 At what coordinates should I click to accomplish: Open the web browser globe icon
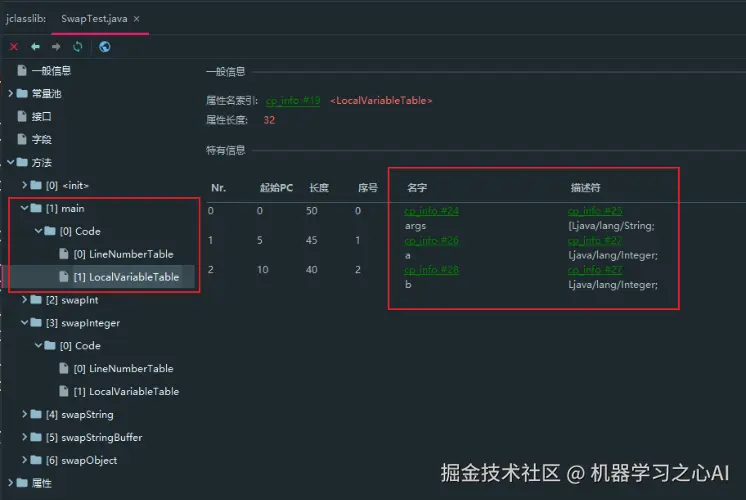[x=105, y=47]
